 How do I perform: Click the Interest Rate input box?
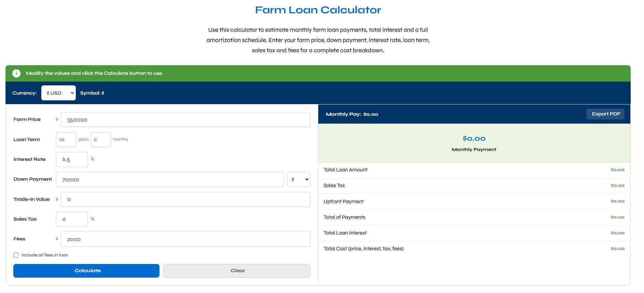click(x=72, y=159)
